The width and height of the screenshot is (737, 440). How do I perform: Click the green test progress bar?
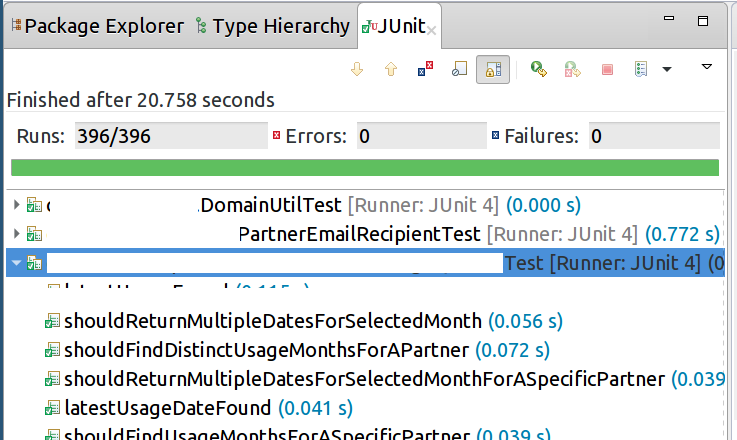click(365, 167)
